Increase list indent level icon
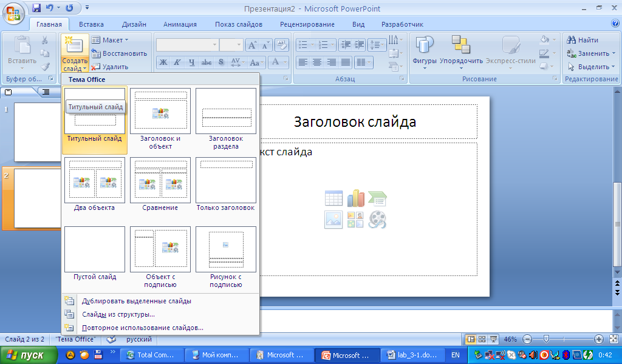The height and width of the screenshot is (364, 622). coord(360,45)
